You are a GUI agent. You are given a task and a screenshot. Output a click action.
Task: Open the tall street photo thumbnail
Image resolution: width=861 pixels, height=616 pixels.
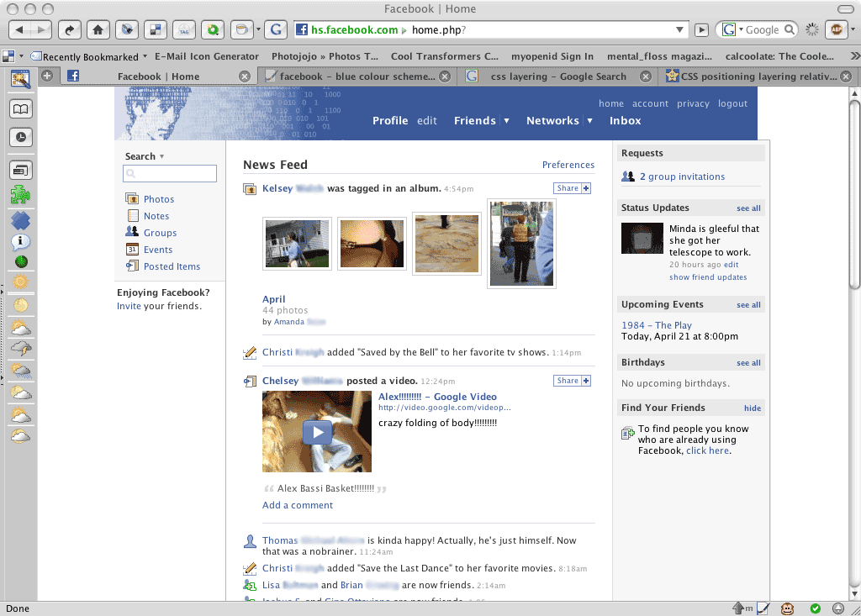pyautogui.click(x=521, y=244)
